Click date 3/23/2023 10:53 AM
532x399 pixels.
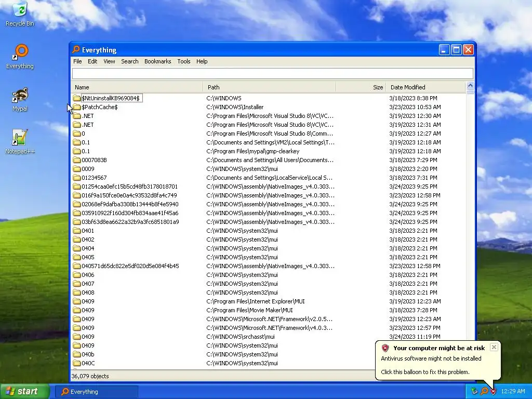coord(415,107)
